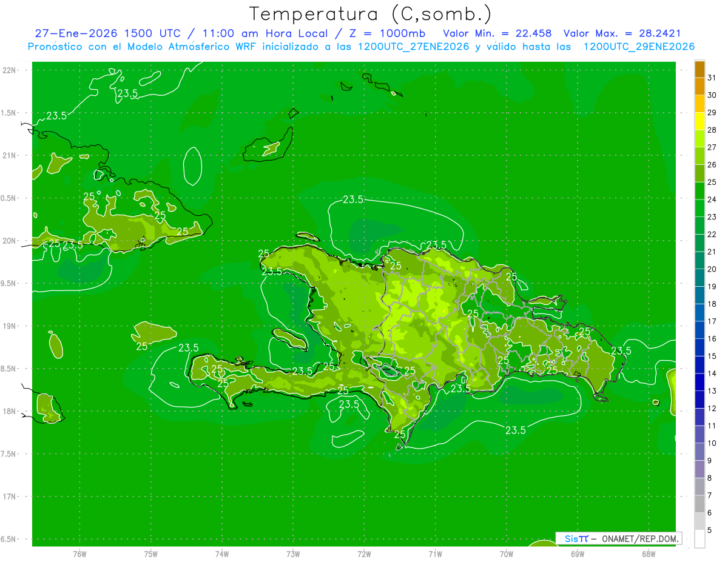The width and height of the screenshot is (728, 562).
Task: Click the colorbar label 30
Action: pyautogui.click(x=712, y=95)
